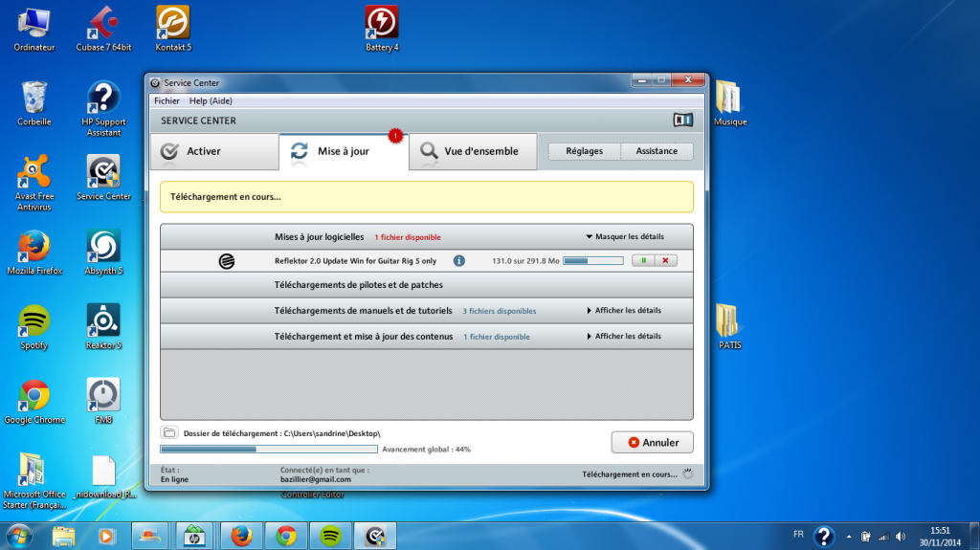Click the 'Téléchargement en cours...' yellow banner
The width and height of the screenshot is (980, 550).
click(426, 197)
